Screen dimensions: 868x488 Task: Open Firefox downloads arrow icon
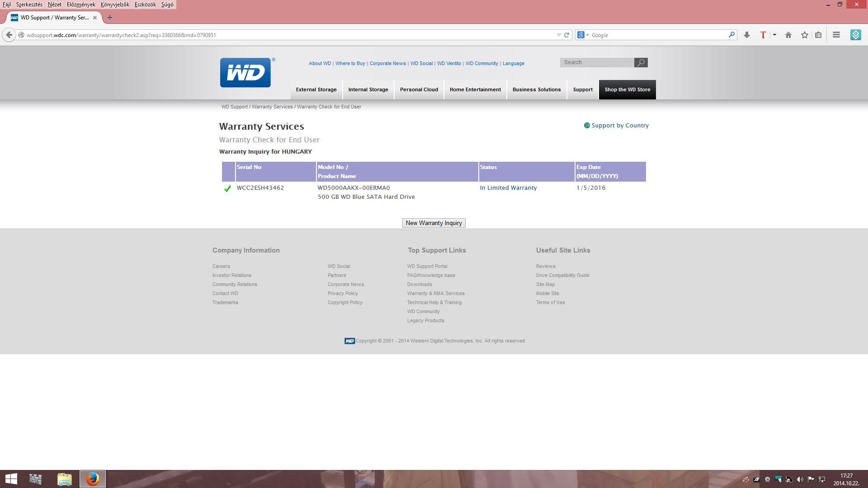click(747, 35)
